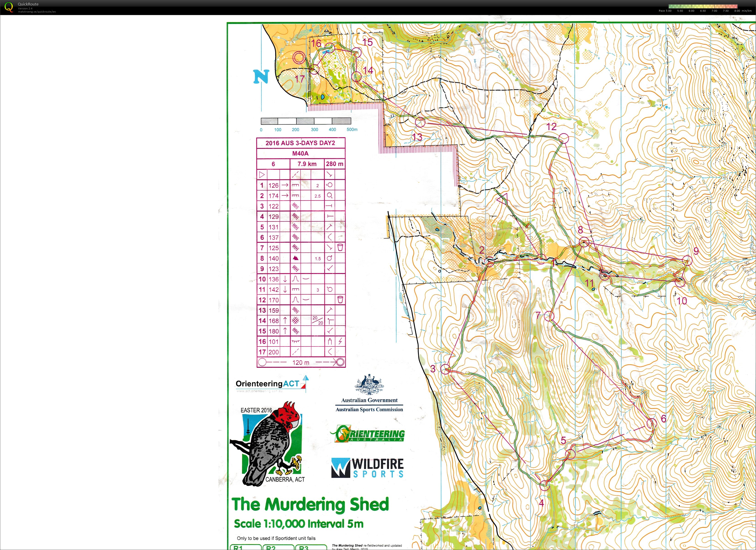The image size is (756, 550).
Task: Click control description row 8 code 140
Action: [274, 258]
